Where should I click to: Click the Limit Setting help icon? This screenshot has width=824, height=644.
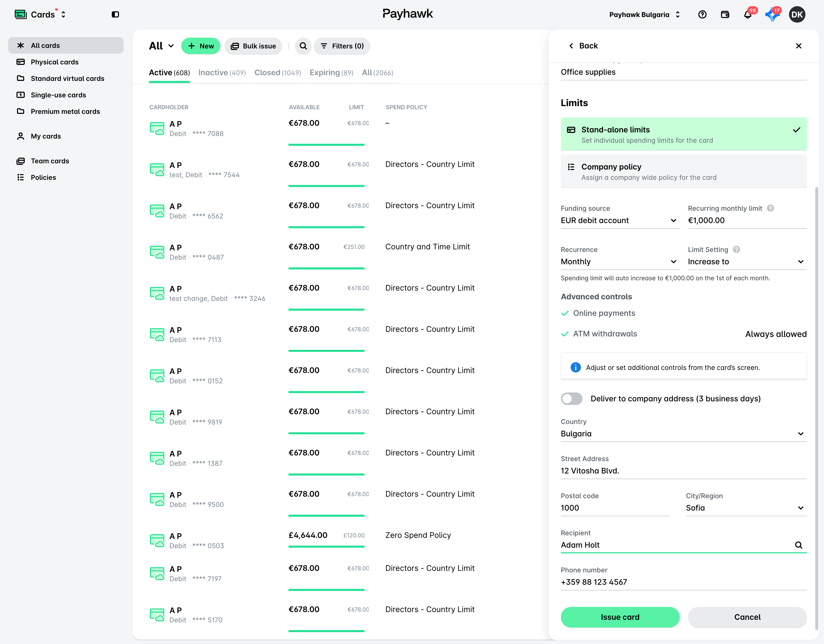(736, 249)
